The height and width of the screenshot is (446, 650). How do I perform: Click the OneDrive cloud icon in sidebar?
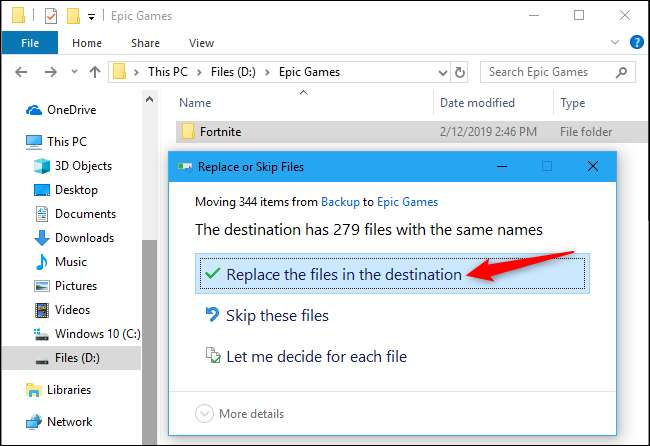point(32,110)
